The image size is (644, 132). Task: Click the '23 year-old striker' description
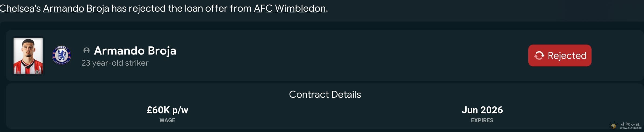tap(115, 63)
